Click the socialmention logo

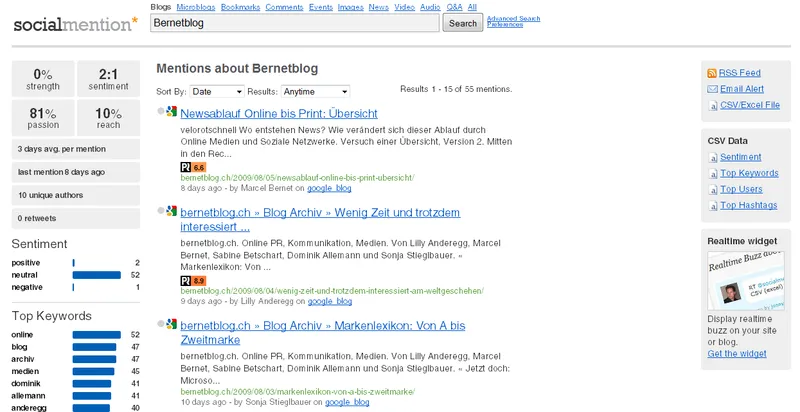coord(76,24)
